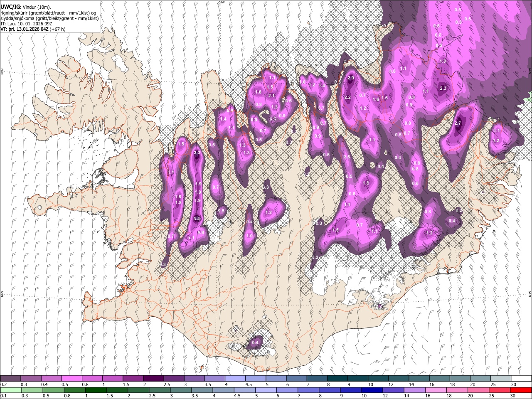Choose the deep navy blue 10 swatch in rain scale
532x399 pixels.
pos(372,390)
